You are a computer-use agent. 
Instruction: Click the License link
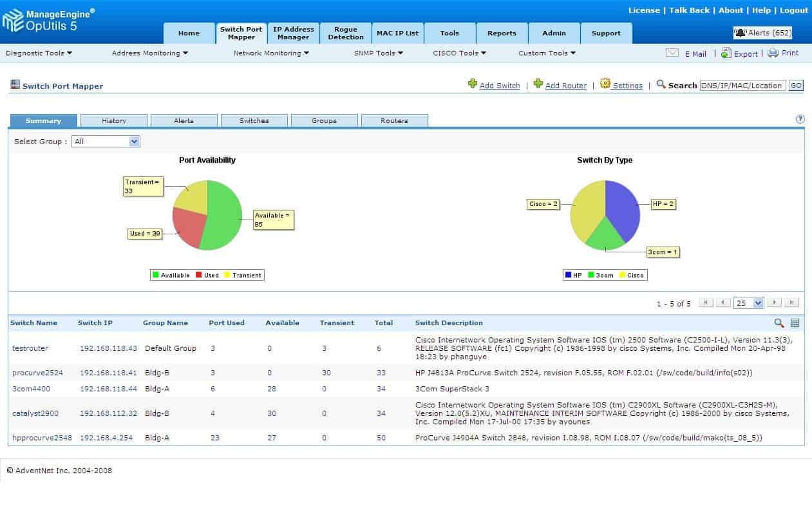click(644, 10)
